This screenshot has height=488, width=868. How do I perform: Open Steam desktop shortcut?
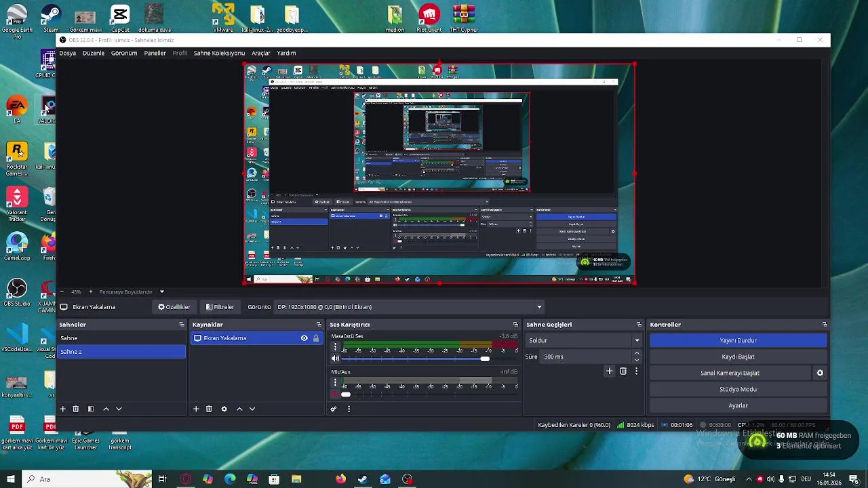[x=50, y=18]
